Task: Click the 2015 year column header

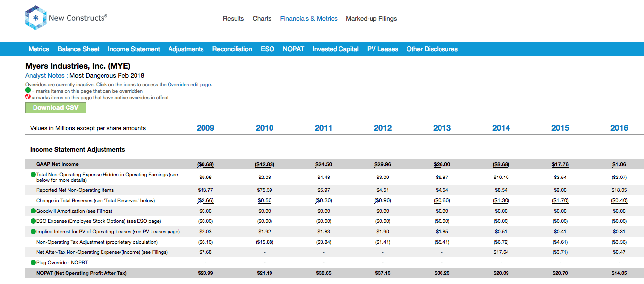Action: pyautogui.click(x=560, y=128)
